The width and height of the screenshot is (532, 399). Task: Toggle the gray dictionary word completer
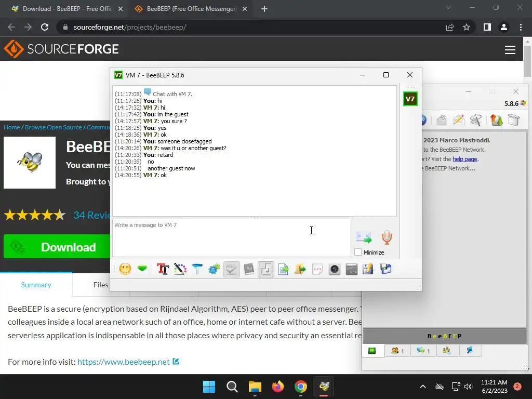coord(249,270)
